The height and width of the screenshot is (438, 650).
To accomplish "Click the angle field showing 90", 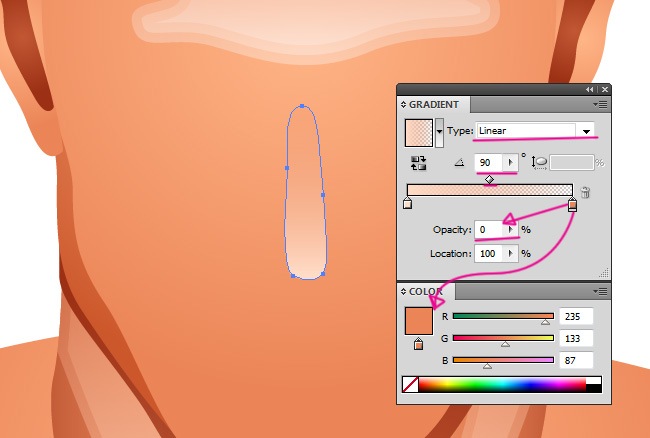I will pyautogui.click(x=489, y=162).
